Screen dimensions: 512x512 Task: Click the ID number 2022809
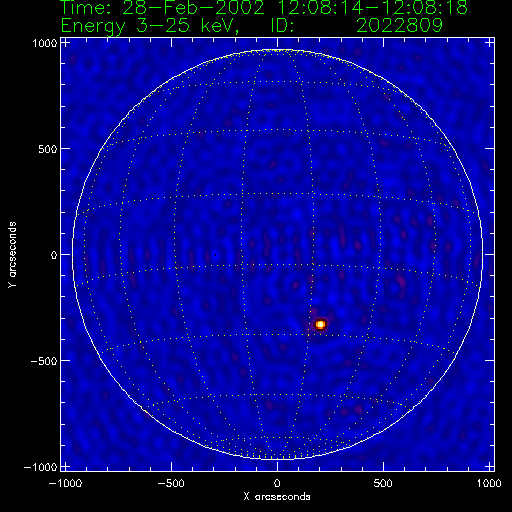pos(399,26)
